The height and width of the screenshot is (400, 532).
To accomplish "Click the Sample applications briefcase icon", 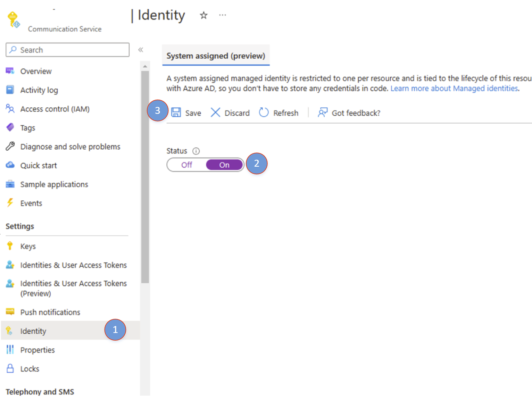I will click(x=10, y=184).
